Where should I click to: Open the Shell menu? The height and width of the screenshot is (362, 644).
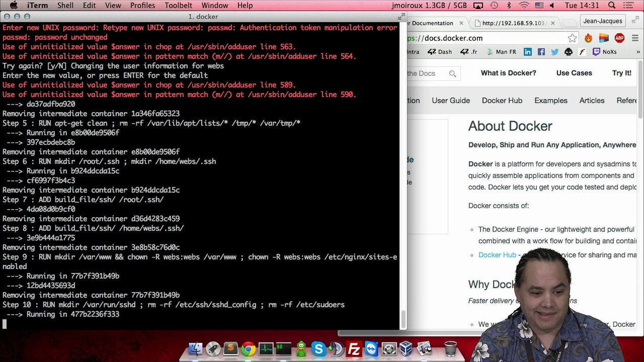coord(65,6)
